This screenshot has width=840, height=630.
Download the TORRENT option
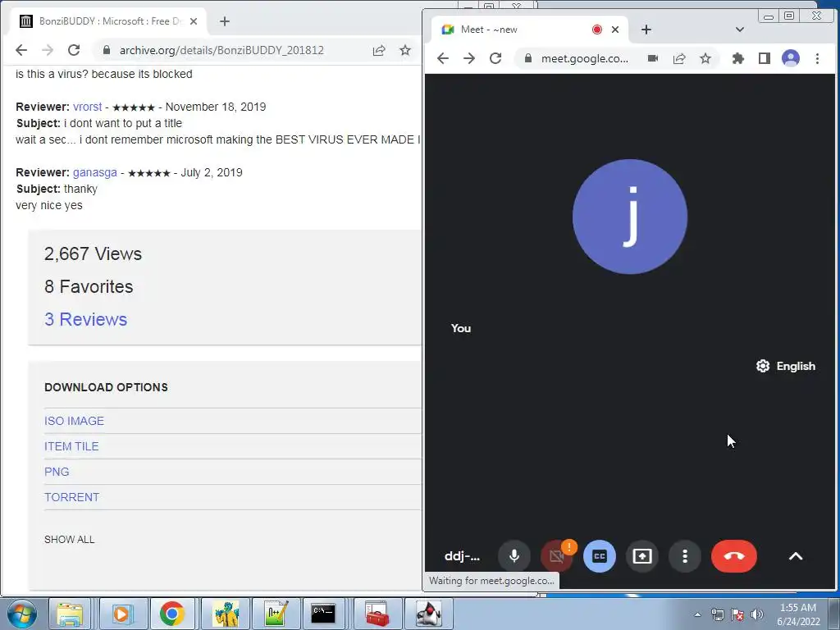(x=71, y=497)
